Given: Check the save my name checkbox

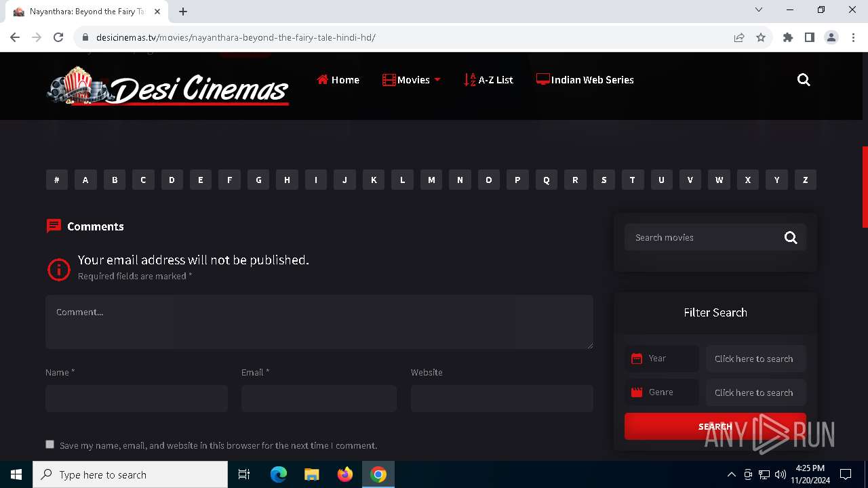Looking at the screenshot, I should pyautogui.click(x=50, y=444).
